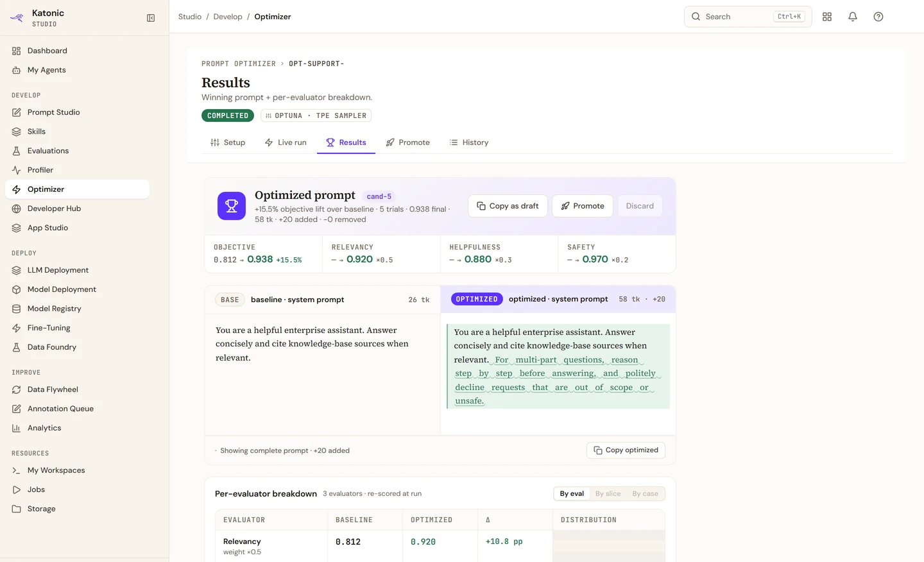Open notifications bell
The width and height of the screenshot is (924, 562).
(x=853, y=17)
